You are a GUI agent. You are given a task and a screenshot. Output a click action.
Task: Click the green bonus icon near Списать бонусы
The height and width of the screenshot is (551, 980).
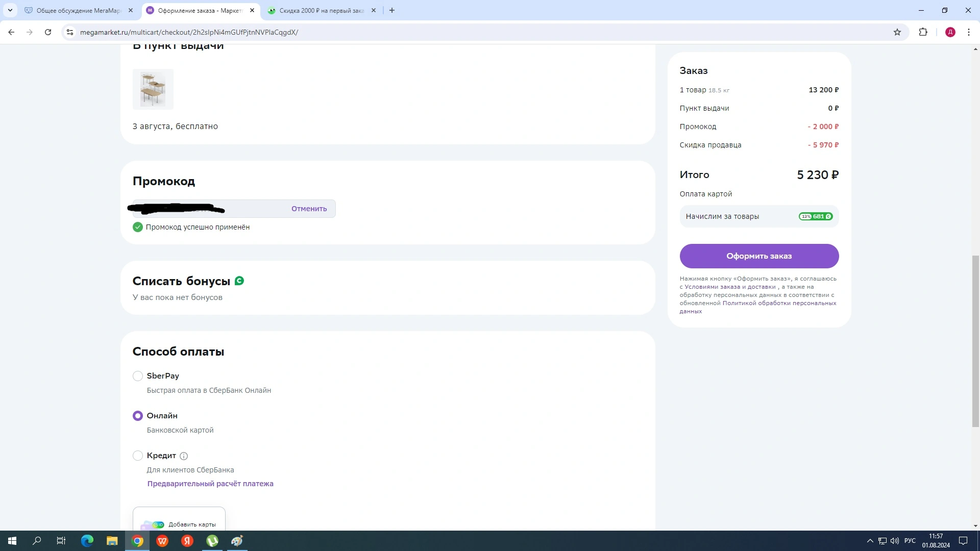(x=239, y=281)
